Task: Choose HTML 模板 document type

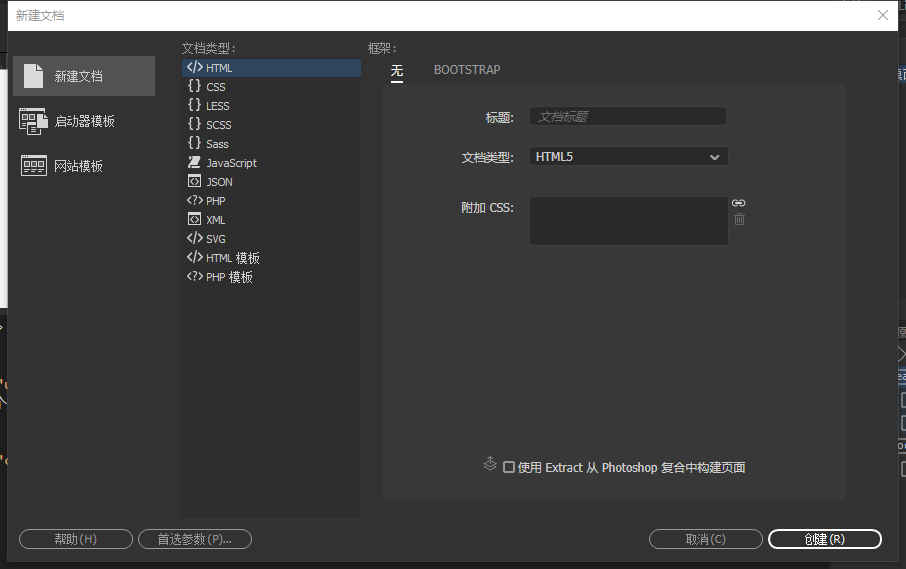Action: click(x=271, y=258)
